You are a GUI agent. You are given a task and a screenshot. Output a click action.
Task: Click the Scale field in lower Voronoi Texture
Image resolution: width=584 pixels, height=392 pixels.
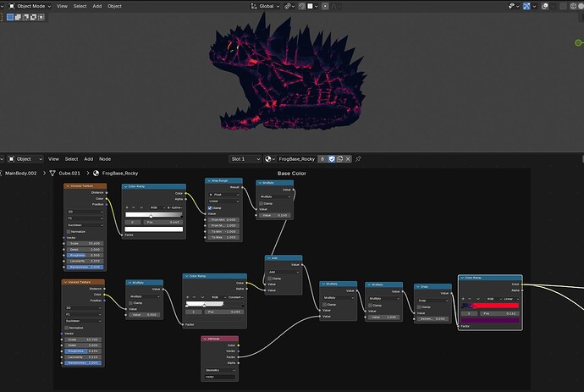tap(83, 340)
